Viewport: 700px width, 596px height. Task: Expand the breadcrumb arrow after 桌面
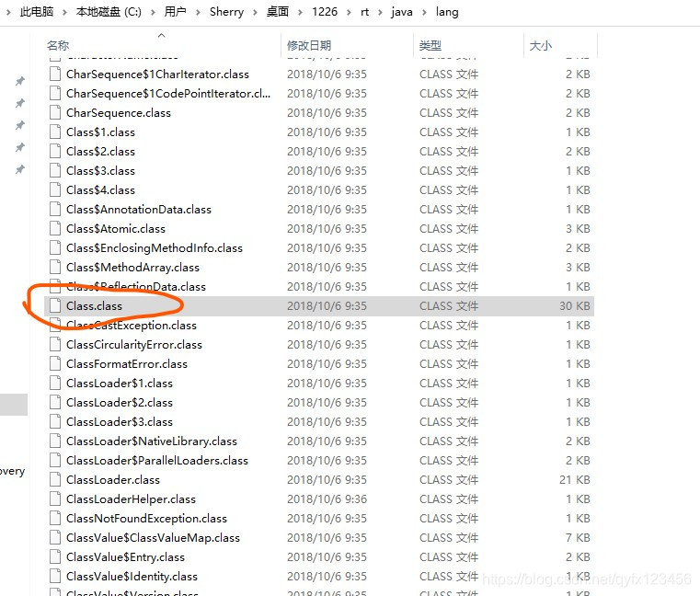tap(301, 12)
